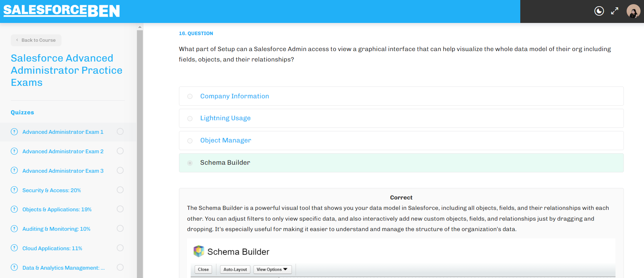This screenshot has height=278, width=644.
Task: Click completion circle for Cloud Applications
Action: pos(120,248)
